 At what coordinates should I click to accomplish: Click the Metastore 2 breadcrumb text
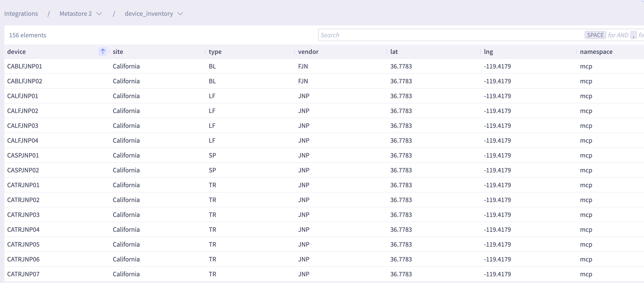(76, 14)
